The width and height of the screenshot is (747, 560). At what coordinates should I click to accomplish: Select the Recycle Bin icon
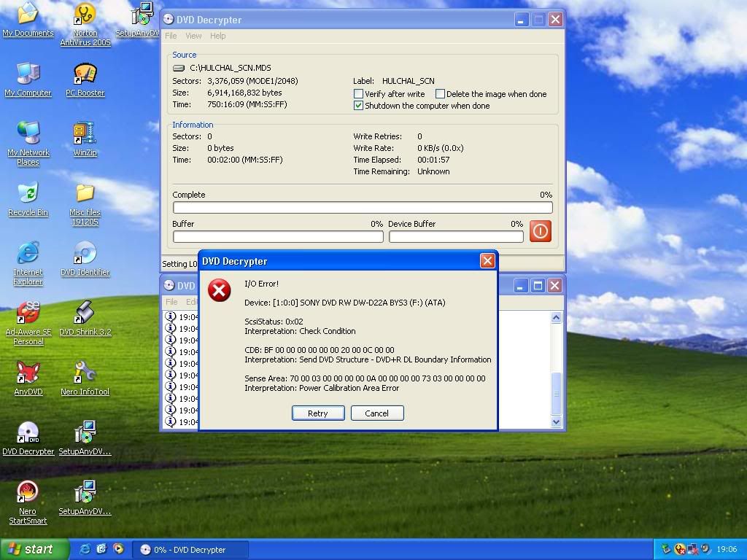coord(28,199)
